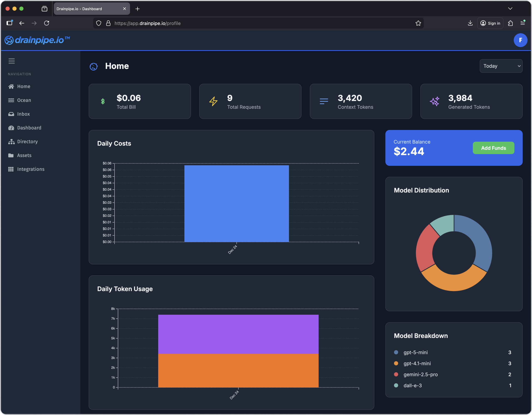Open Assets in the navigation sidebar

click(24, 155)
